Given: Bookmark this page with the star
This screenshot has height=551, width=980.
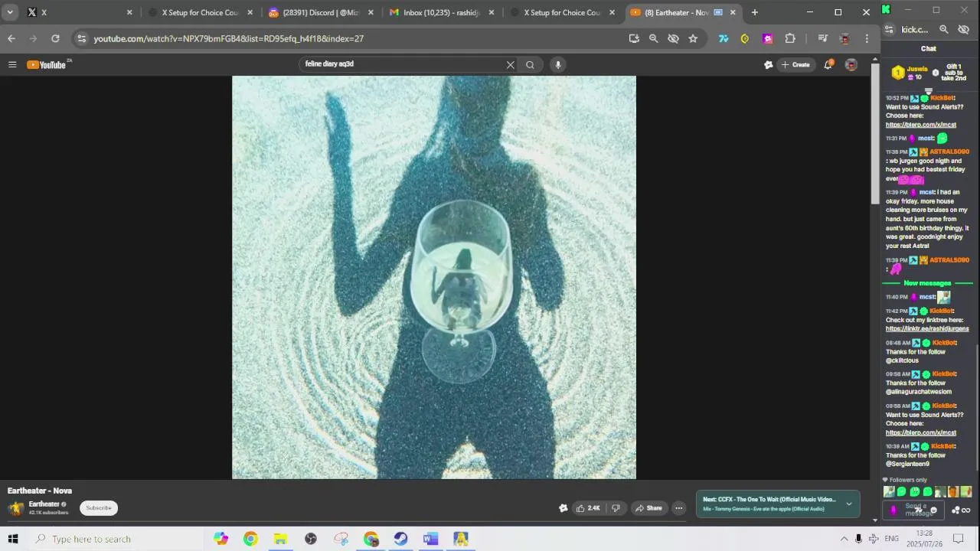Looking at the screenshot, I should 693,38.
